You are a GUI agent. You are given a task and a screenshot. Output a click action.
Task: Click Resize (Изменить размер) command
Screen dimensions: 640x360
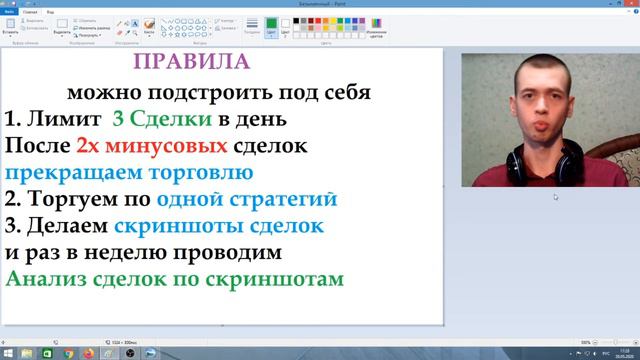(x=92, y=28)
